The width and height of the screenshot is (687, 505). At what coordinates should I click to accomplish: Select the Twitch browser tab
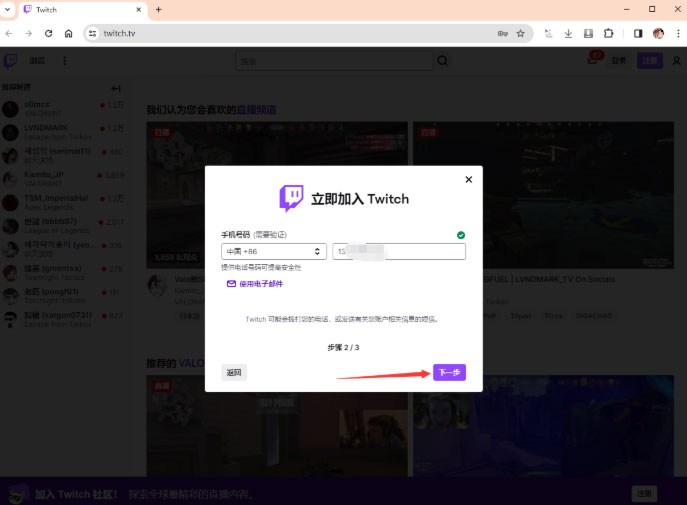pos(82,10)
